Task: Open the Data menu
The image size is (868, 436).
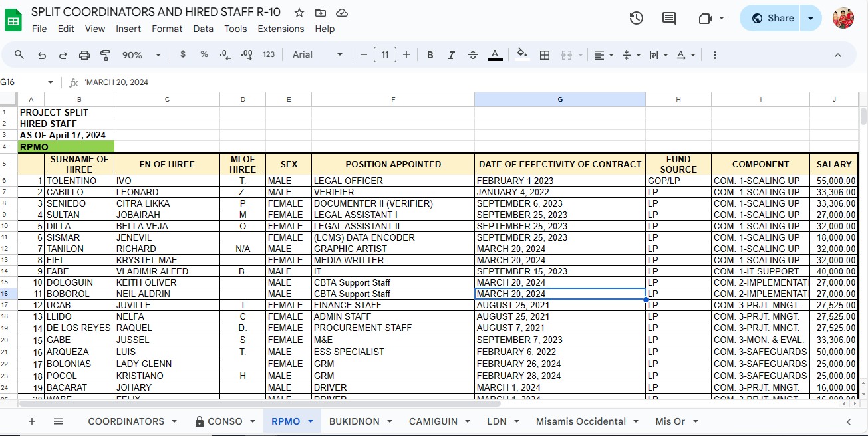Action: pos(204,29)
